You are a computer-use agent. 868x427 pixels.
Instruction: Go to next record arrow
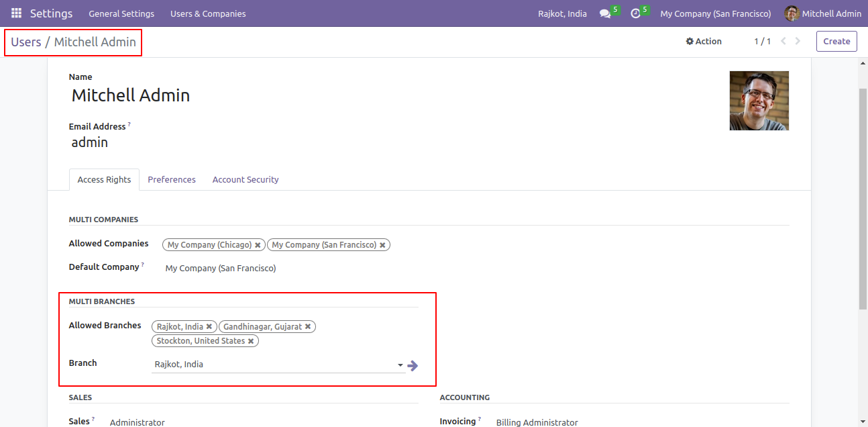[x=798, y=41]
